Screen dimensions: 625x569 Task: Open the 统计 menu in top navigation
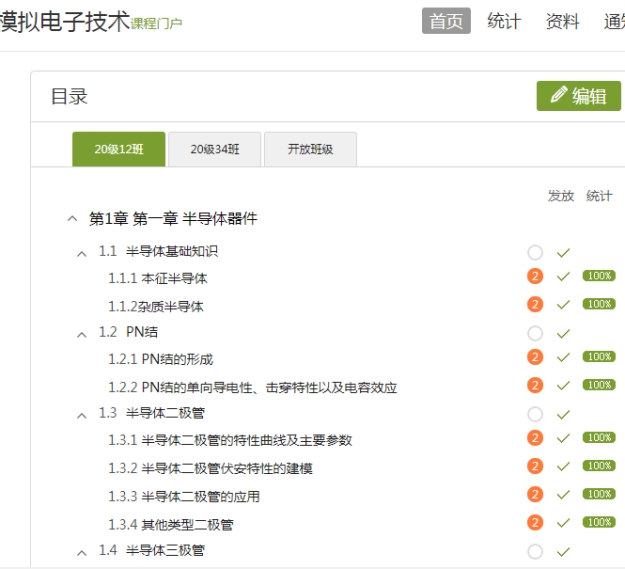pyautogui.click(x=504, y=22)
